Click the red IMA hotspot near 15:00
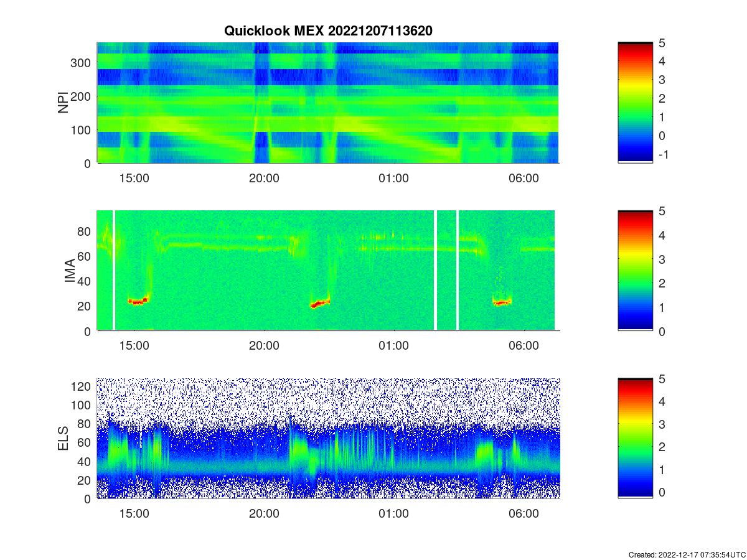Screen dimensions: 747x560 click(x=139, y=301)
